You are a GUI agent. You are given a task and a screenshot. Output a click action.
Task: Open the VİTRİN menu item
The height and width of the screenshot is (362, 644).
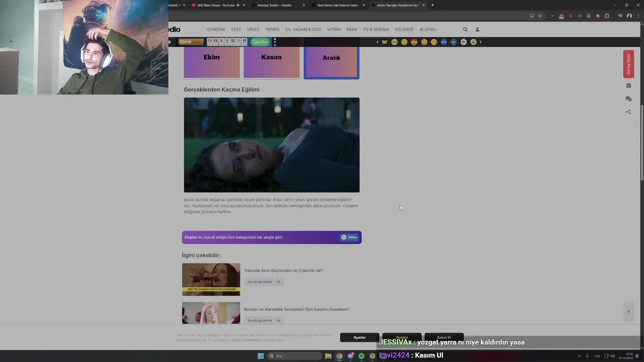(x=334, y=30)
